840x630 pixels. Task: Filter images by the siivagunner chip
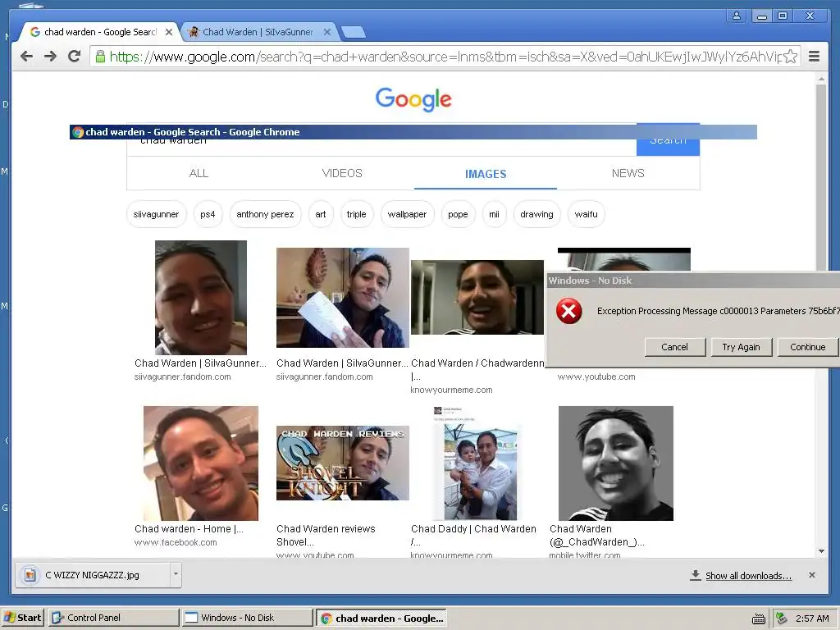coord(157,214)
